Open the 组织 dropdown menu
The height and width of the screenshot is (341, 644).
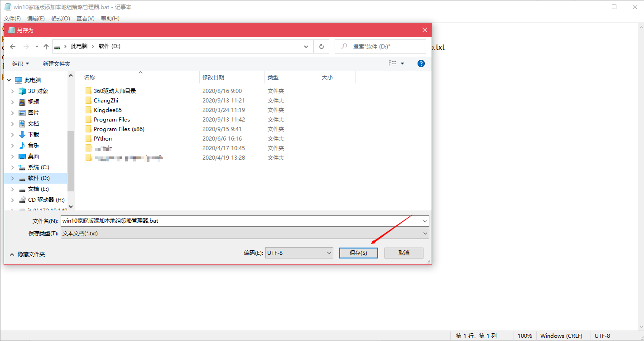(x=20, y=63)
